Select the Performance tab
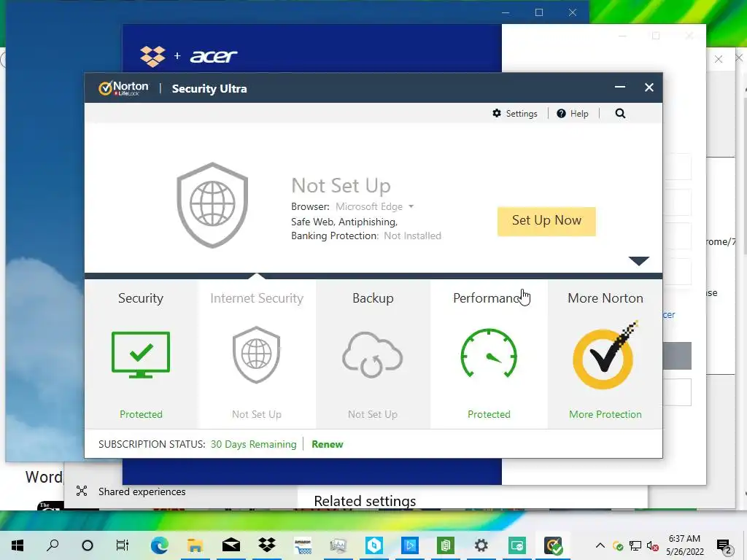747x560 pixels. [x=489, y=354]
